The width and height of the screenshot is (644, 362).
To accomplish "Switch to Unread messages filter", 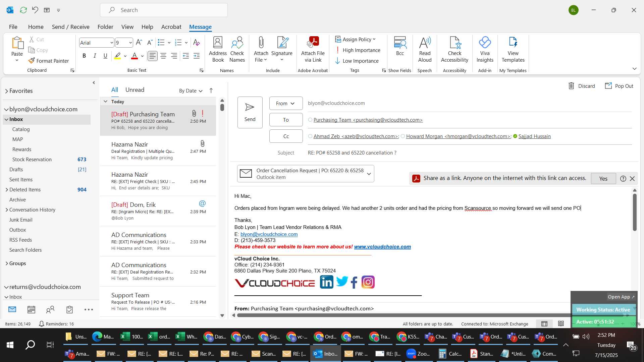I will (x=135, y=89).
